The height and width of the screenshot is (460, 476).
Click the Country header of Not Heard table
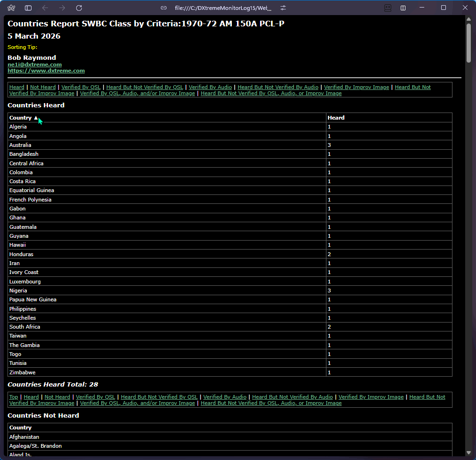[x=20, y=428]
